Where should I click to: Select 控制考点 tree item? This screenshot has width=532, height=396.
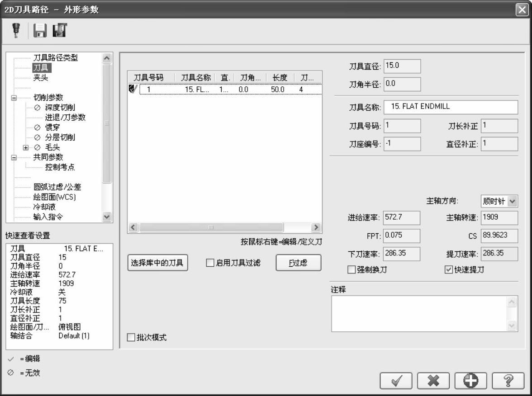[x=60, y=167]
